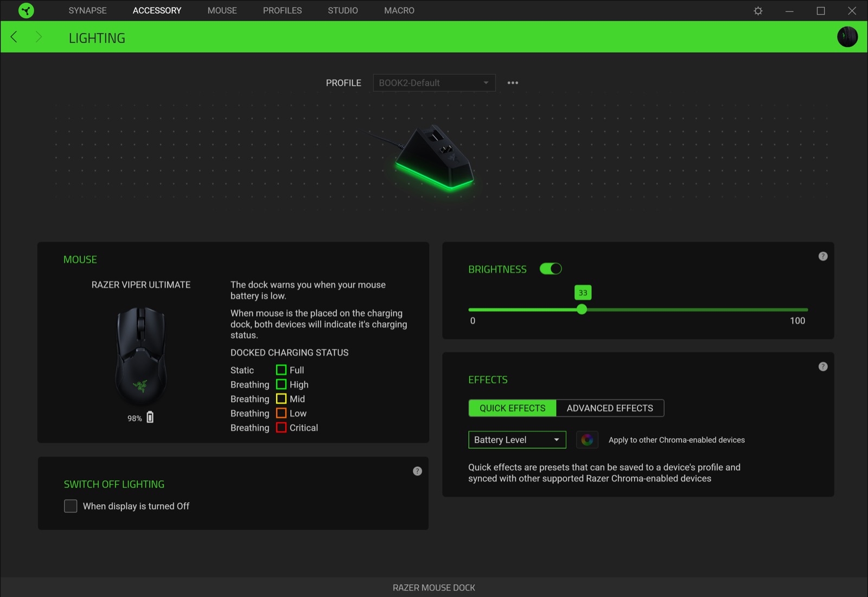Open the Accessory tab

157,10
